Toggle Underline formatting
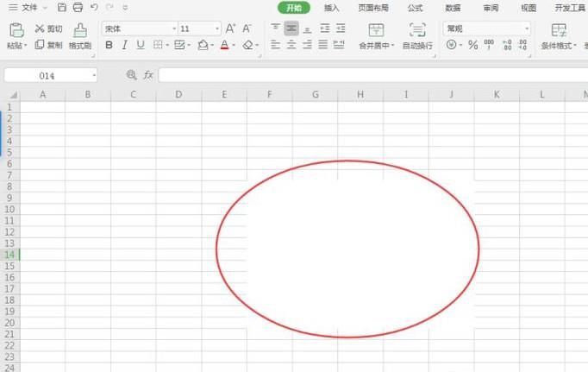 (141, 45)
